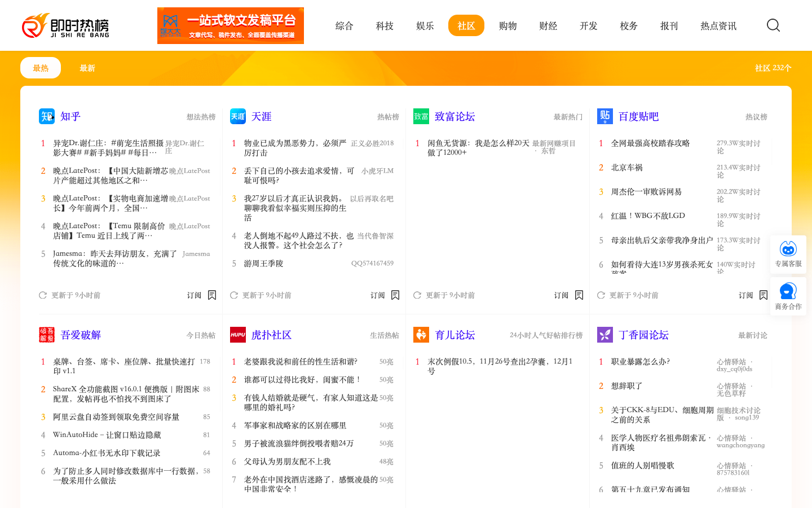812x508 pixels.
Task: Click the bookmark icon in the 天涯 card
Action: pos(395,295)
